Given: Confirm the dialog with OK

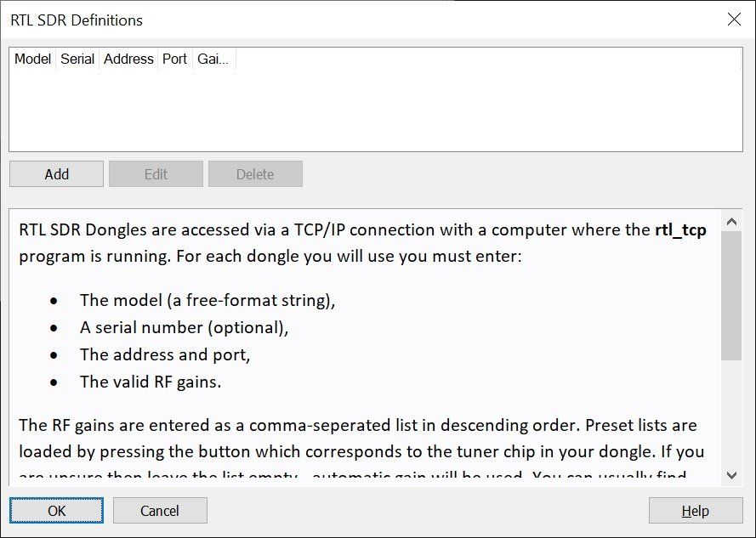Looking at the screenshot, I should tap(56, 511).
